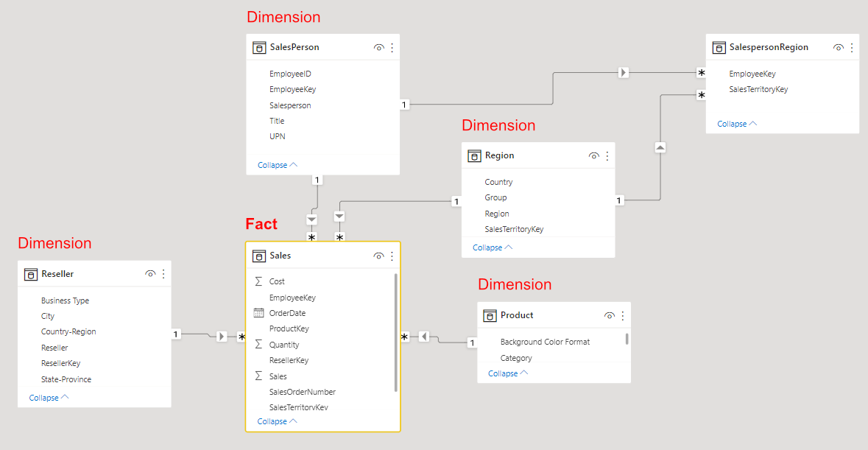Collapse the Region table card
The height and width of the screenshot is (450, 868).
point(492,247)
